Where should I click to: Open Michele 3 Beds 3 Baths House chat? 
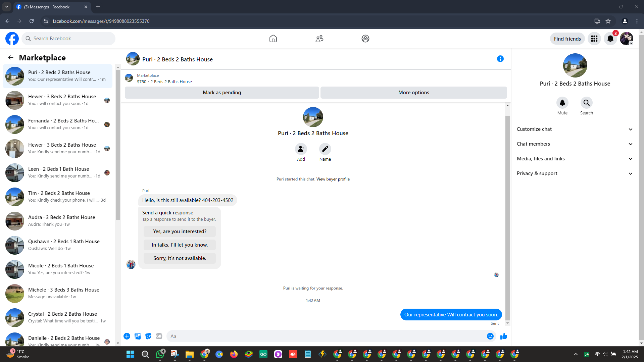pyautogui.click(x=57, y=294)
